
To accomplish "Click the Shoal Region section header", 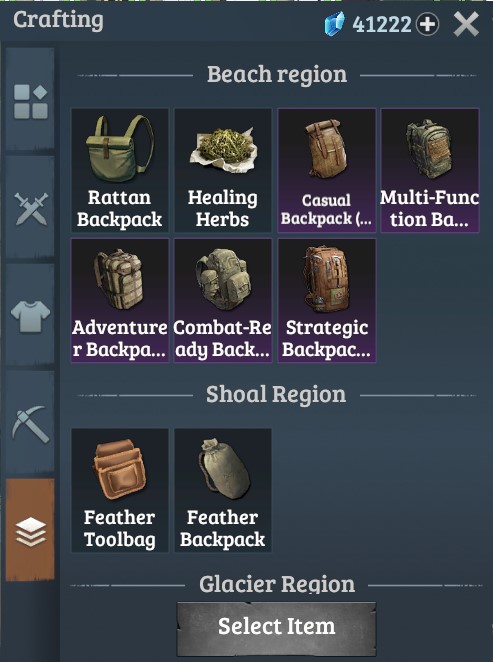I will coord(276,394).
